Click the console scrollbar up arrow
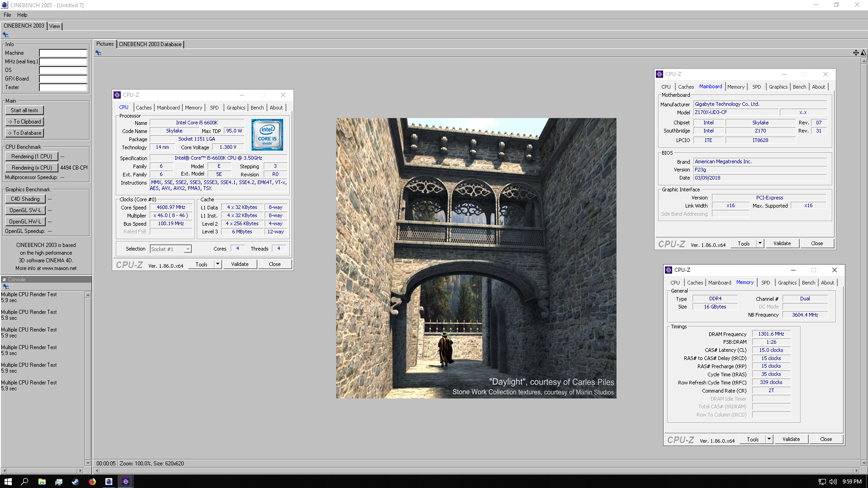The image size is (868, 488). 88,295
